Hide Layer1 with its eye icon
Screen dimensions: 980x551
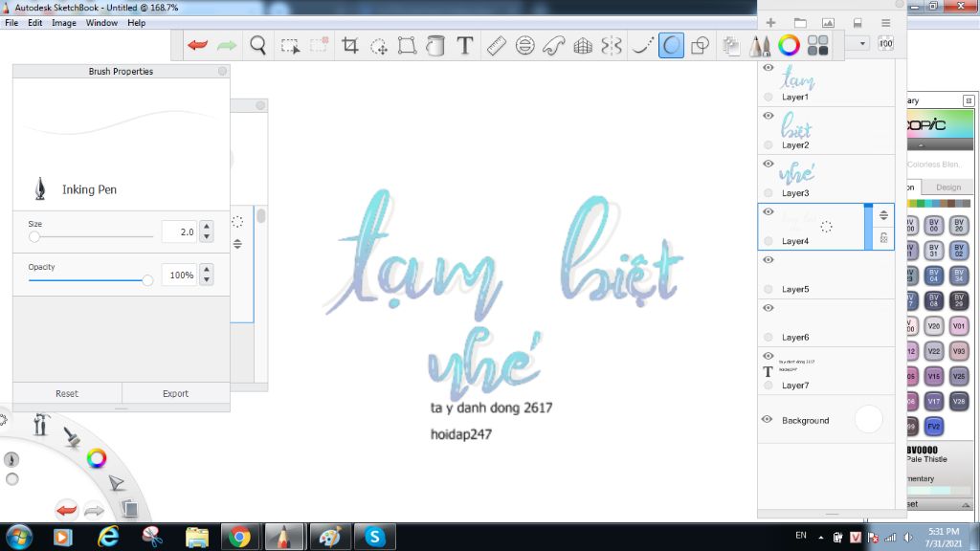tap(768, 68)
